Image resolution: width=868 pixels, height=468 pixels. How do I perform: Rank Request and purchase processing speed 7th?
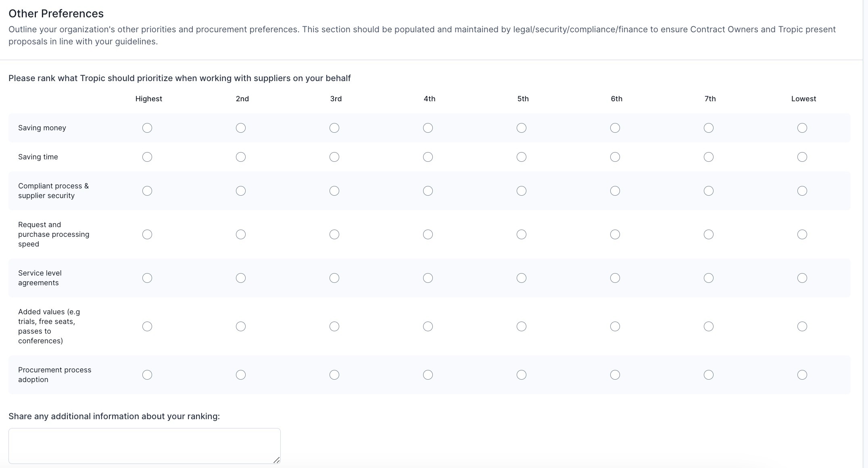coord(709,234)
